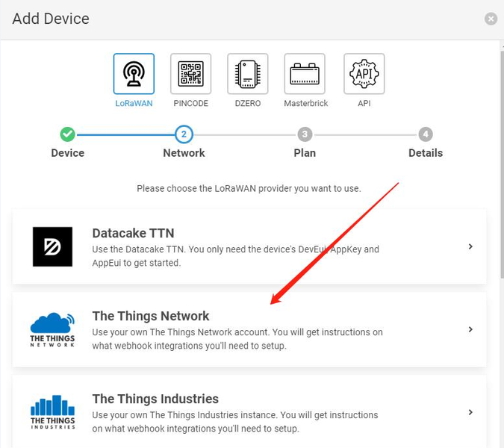Select the API gear icon

[364, 74]
